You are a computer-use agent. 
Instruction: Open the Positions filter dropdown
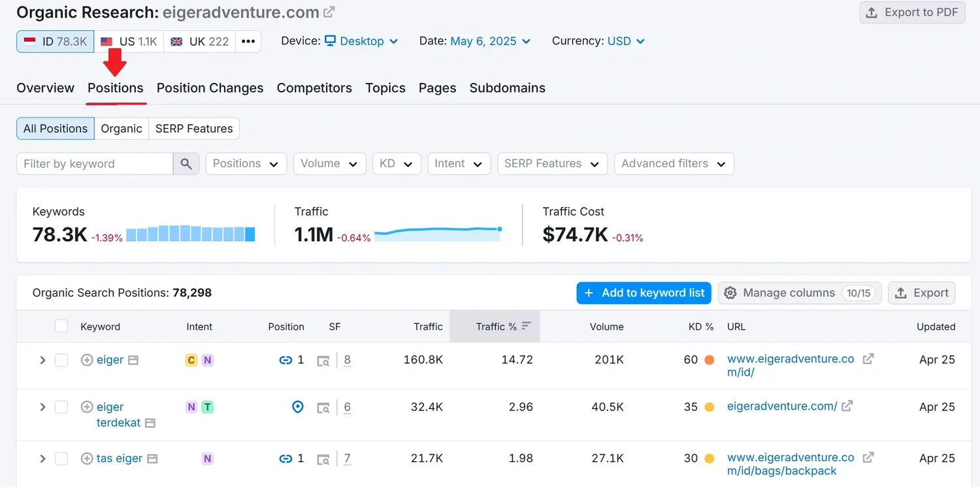246,164
